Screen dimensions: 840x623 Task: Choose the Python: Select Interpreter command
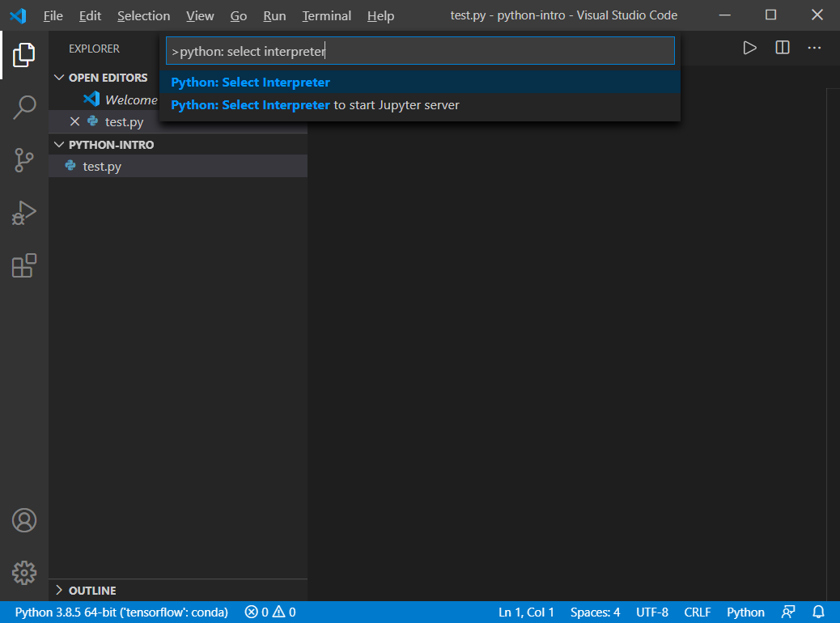coord(420,82)
